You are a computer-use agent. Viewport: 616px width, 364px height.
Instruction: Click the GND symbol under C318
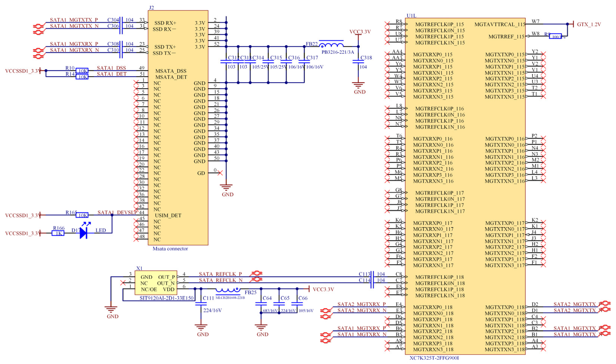tap(358, 85)
